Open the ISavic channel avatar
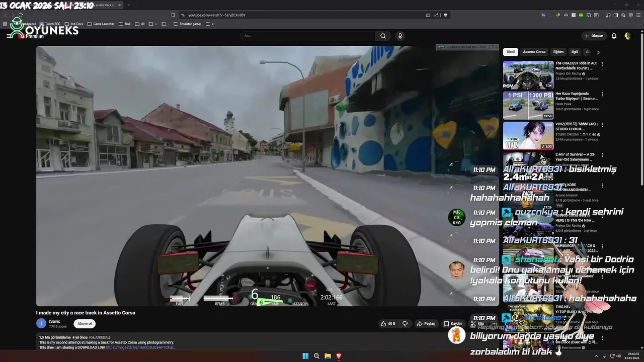Screen dimensions: 644x362 pos(41,324)
